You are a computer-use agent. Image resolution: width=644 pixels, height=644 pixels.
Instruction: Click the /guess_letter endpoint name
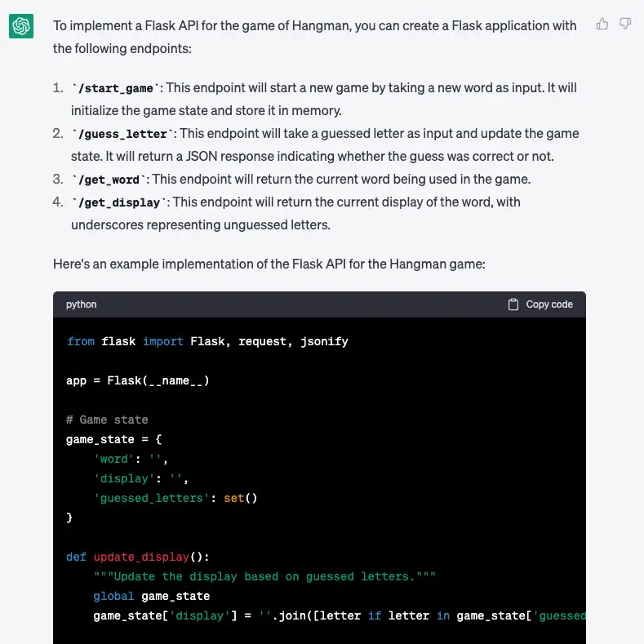pyautogui.click(x=122, y=134)
